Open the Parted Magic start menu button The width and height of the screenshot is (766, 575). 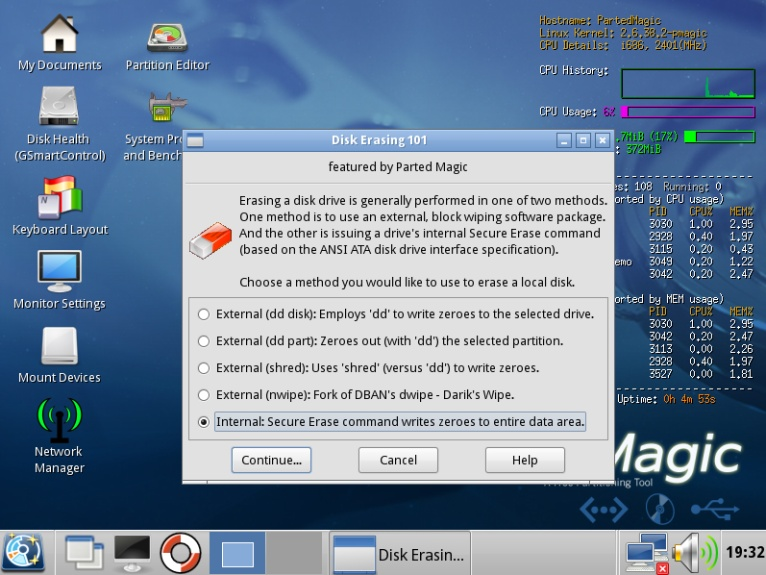click(24, 553)
